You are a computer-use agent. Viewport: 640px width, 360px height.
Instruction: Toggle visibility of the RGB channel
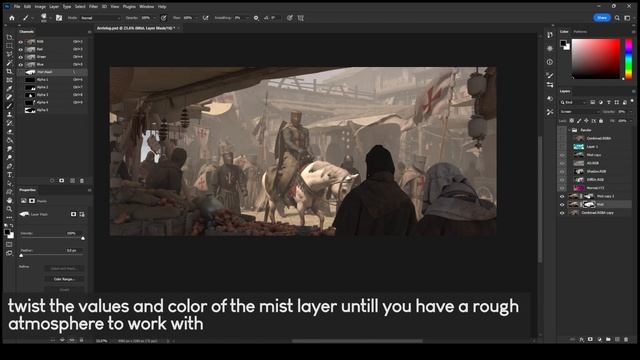[x=21, y=42]
